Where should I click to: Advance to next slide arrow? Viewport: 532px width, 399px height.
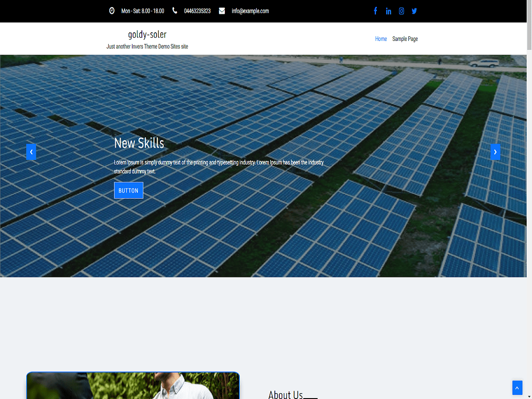click(495, 152)
